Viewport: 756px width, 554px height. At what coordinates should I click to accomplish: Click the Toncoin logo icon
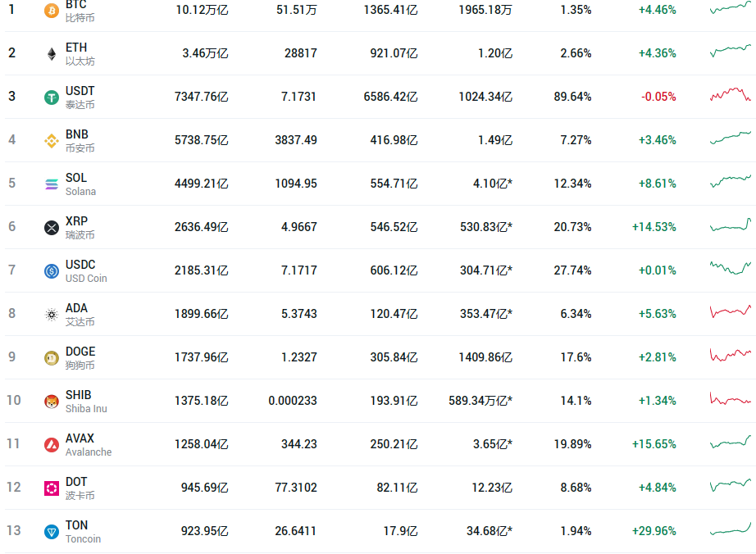click(52, 532)
